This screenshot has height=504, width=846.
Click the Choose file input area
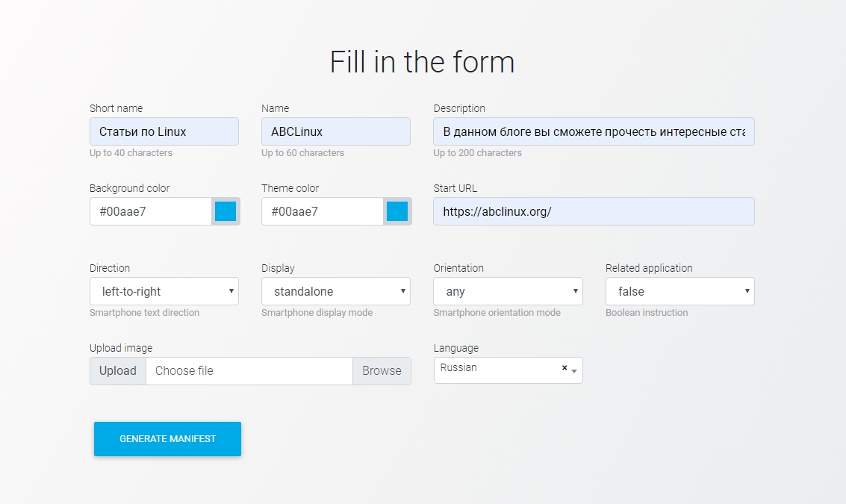[x=249, y=371]
